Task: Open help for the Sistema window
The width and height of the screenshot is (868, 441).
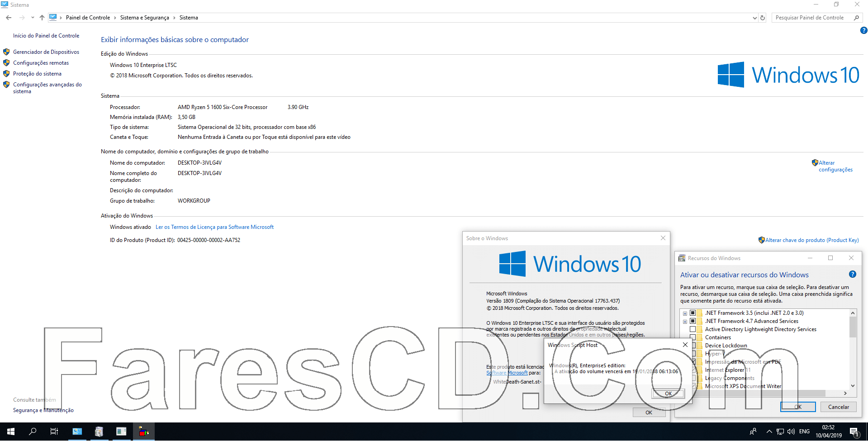Action: tap(863, 30)
